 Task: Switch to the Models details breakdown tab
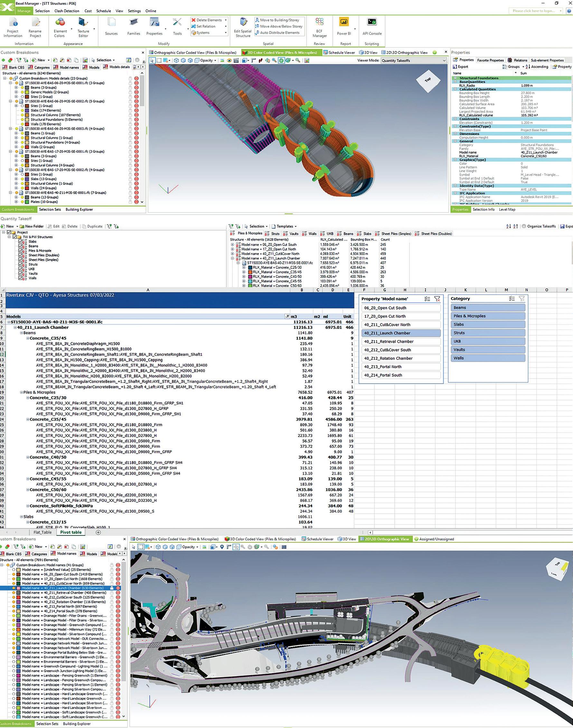tap(117, 67)
